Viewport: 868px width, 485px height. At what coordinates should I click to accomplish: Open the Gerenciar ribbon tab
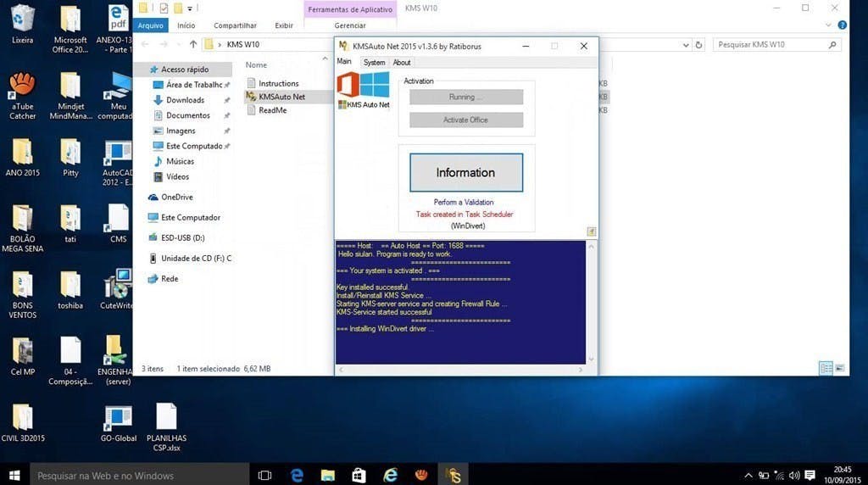click(x=350, y=25)
